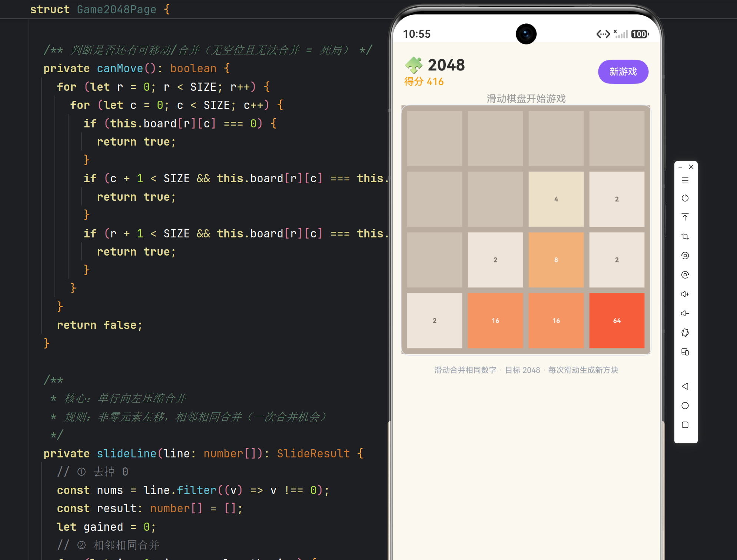Tap the 64 tile on the board
Viewport: 737px width, 560px height.
617,320
